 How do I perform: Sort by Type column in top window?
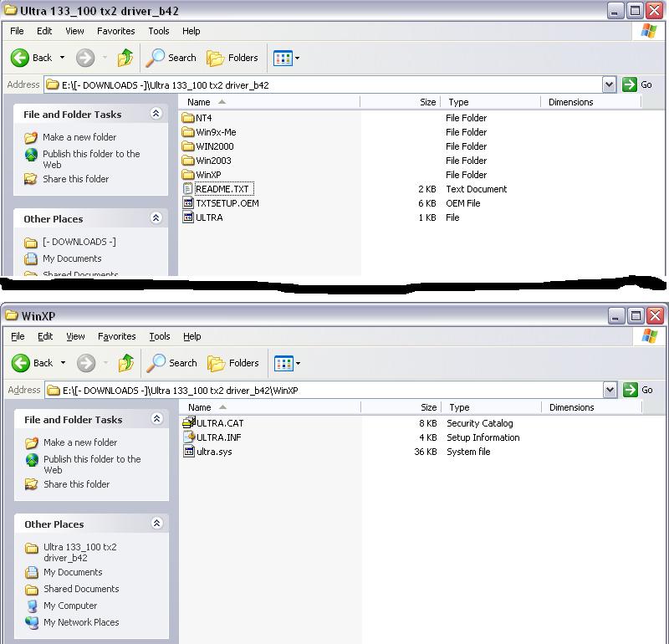[491, 102]
